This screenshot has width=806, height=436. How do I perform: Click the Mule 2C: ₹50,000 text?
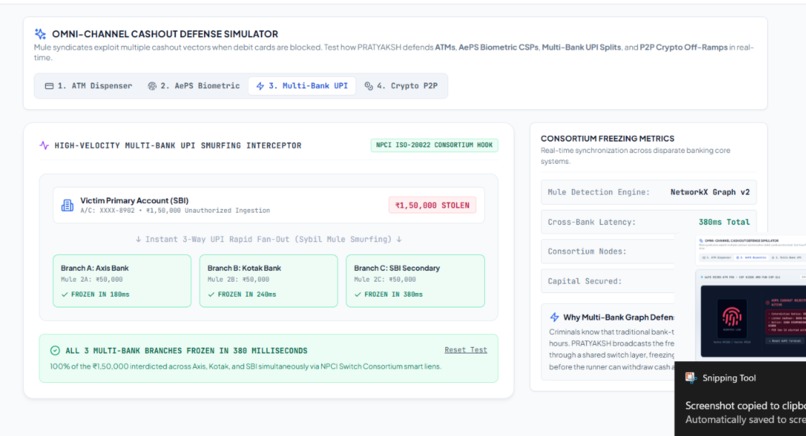pyautogui.click(x=385, y=279)
